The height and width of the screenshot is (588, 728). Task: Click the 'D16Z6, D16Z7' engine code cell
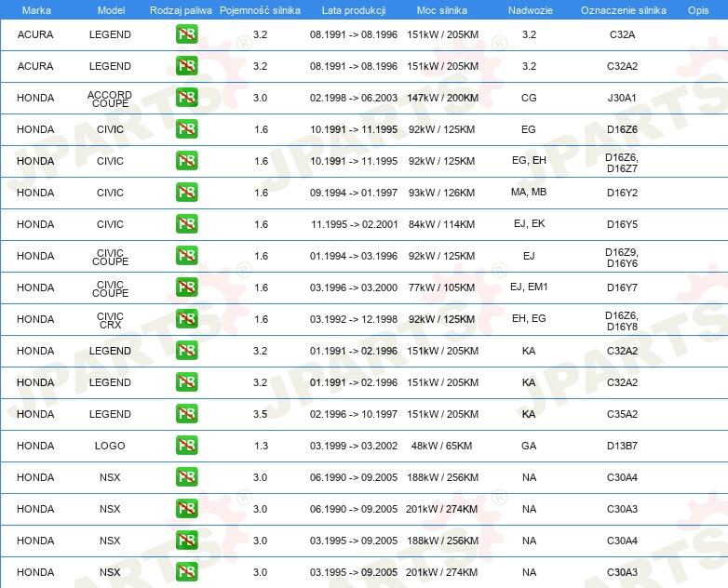[622, 163]
